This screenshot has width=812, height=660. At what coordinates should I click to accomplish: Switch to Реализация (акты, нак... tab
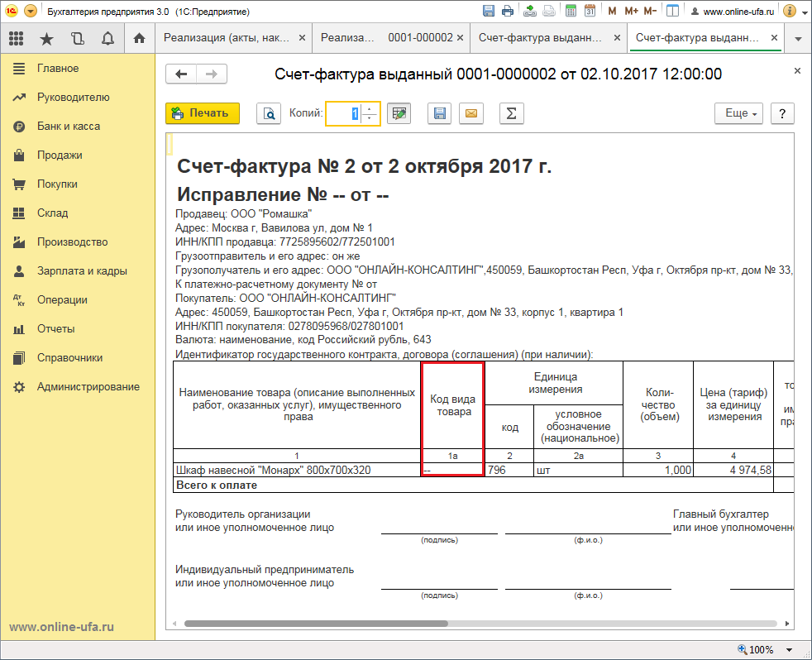pos(227,38)
